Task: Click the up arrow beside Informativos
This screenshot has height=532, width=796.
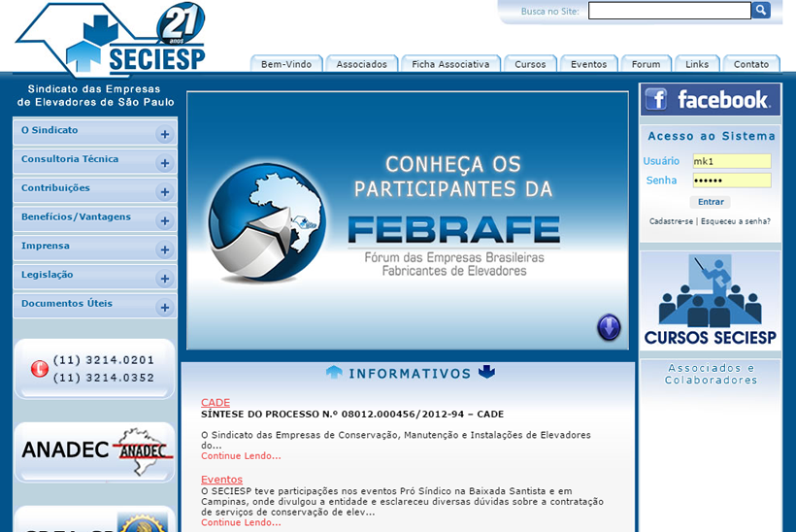Action: [x=334, y=373]
